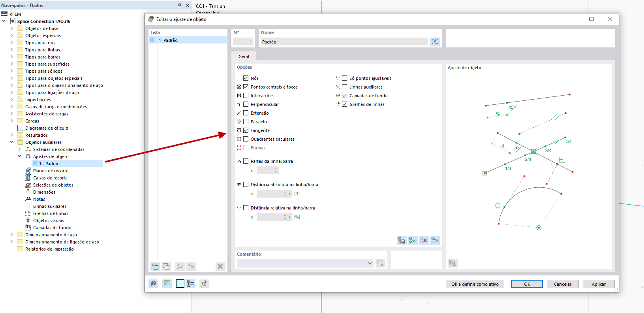Click the invert selection icon below the list
This screenshot has height=313, width=644.
click(191, 266)
